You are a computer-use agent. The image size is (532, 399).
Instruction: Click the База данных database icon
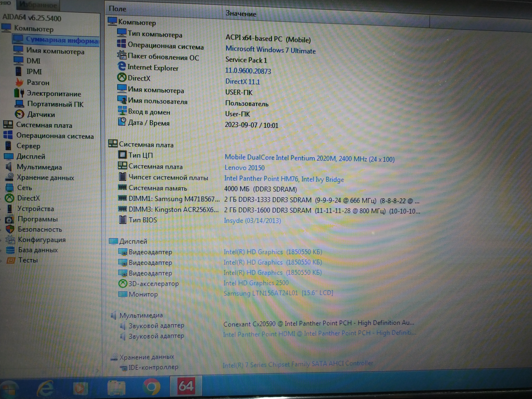tap(10, 250)
